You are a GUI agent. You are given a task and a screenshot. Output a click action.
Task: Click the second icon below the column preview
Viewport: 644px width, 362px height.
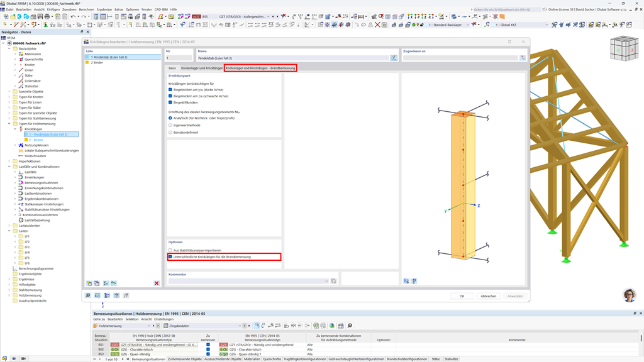(414, 281)
